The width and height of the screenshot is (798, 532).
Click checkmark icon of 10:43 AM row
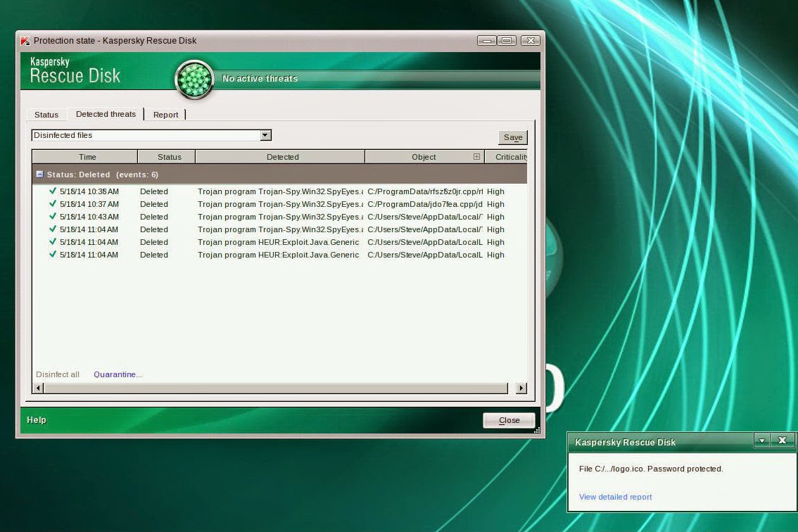52,216
